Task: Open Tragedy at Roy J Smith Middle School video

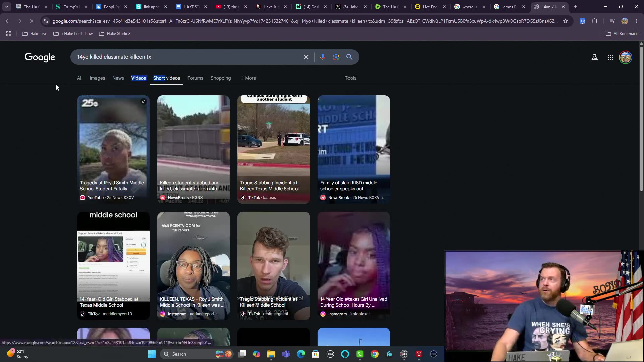Action: [x=113, y=149]
